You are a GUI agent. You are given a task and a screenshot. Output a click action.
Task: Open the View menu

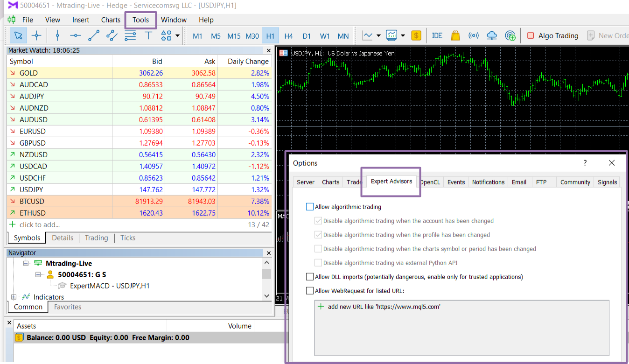pos(53,20)
